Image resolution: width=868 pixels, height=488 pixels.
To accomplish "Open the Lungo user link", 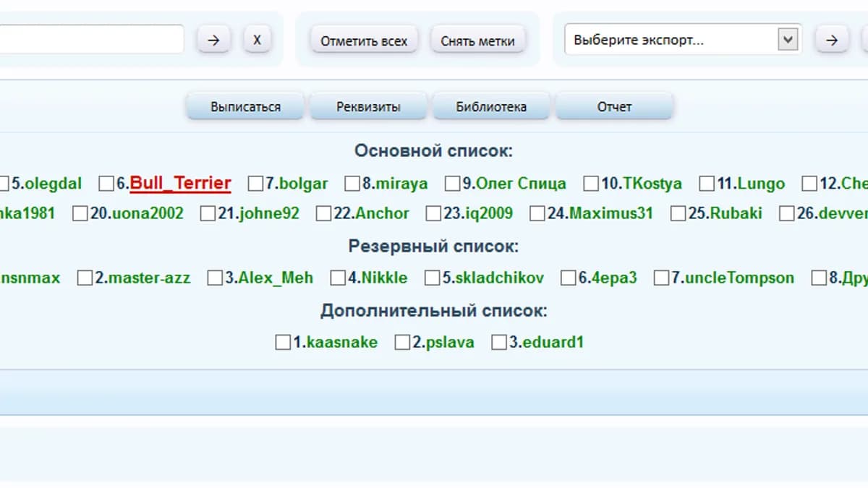I will coord(761,184).
